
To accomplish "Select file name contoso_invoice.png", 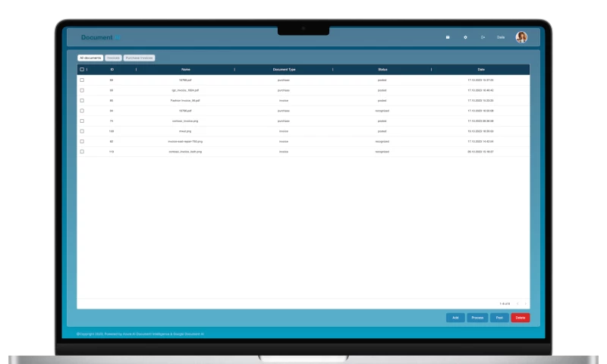I will click(x=185, y=121).
